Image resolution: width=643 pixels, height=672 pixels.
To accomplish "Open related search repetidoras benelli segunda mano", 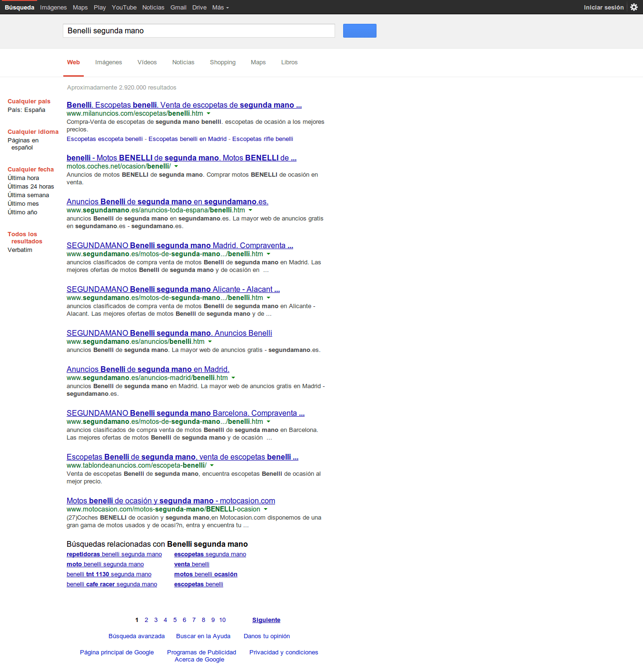I will pyautogui.click(x=114, y=554).
